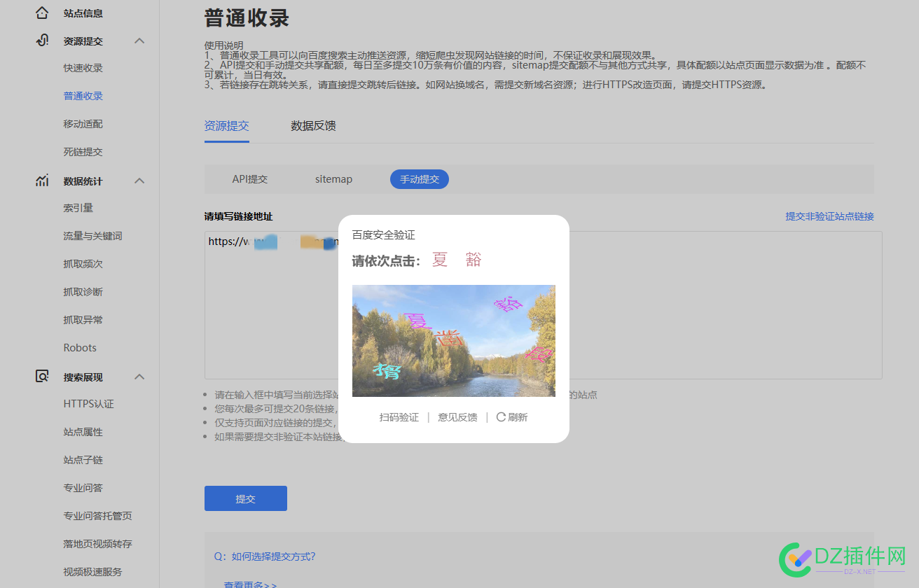Click Q：如何选择提交方式？ question
Image resolution: width=919 pixels, height=588 pixels.
265,556
